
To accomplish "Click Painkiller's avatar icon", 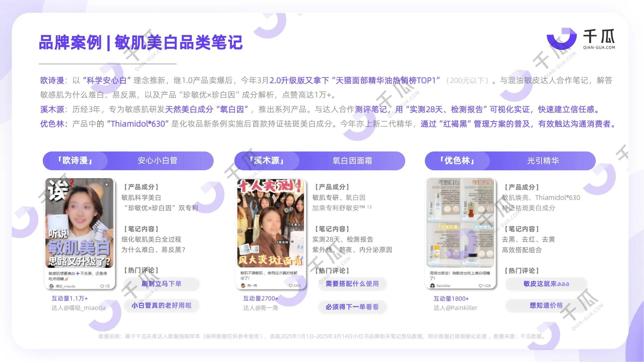I will pyautogui.click(x=432, y=286).
